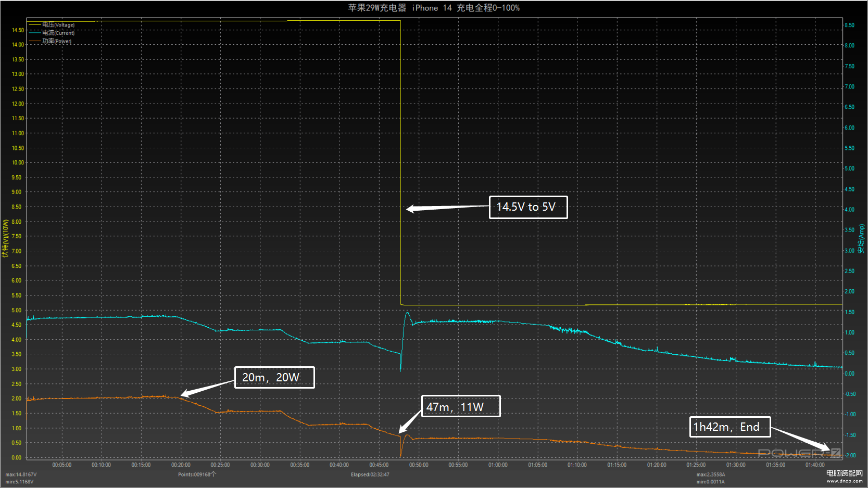Click the 00:25:00 time axis label

pos(220,465)
